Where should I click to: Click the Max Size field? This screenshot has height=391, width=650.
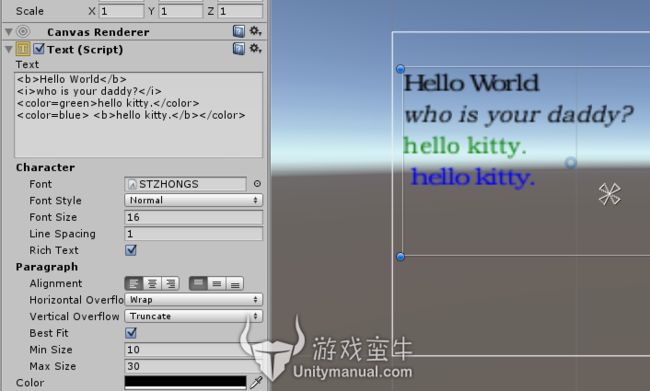[x=194, y=366]
